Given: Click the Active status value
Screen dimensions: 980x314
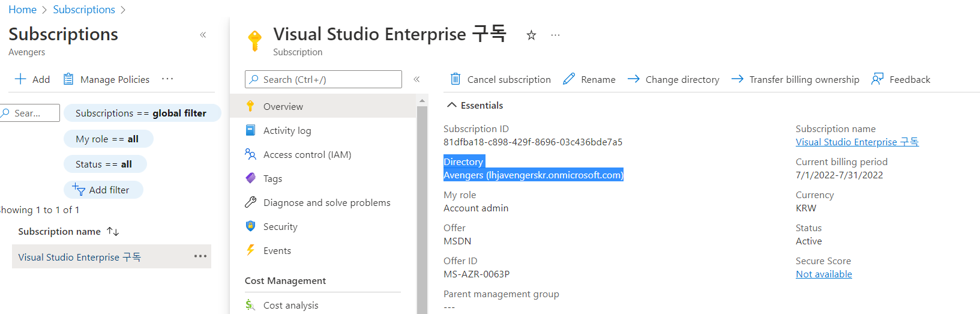Looking at the screenshot, I should coord(809,241).
